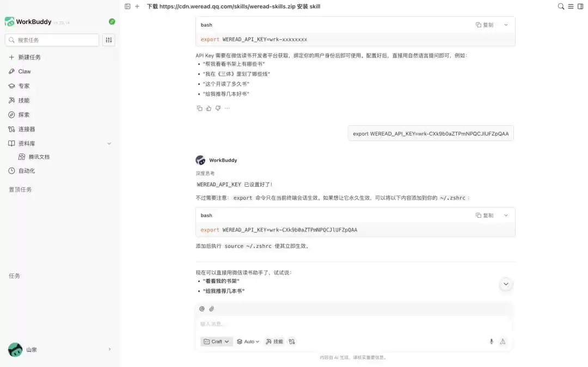The image size is (588, 367).
Task: Toggle the right panel layout icon
Action: click(x=580, y=7)
